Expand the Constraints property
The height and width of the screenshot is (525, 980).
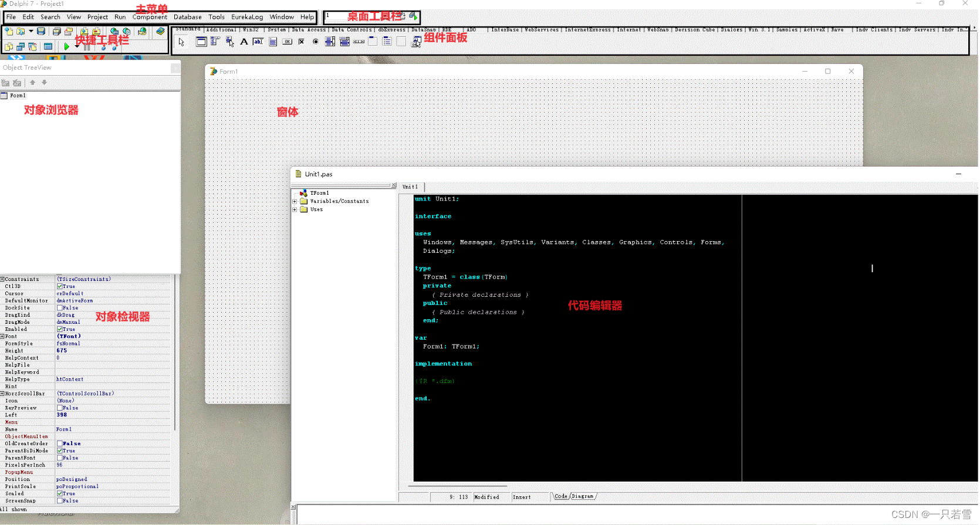[2, 279]
